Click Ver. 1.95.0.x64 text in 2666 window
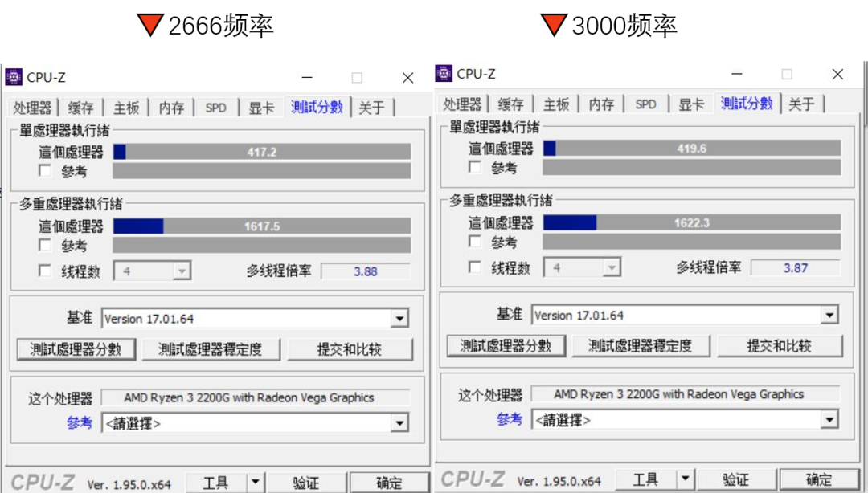Screen dimensions: 868x493 pyautogui.click(x=129, y=485)
